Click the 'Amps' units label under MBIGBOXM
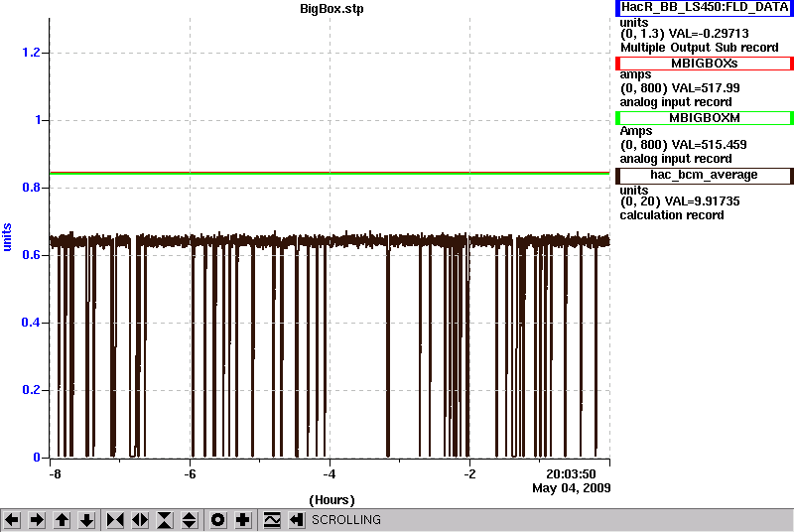 [636, 131]
